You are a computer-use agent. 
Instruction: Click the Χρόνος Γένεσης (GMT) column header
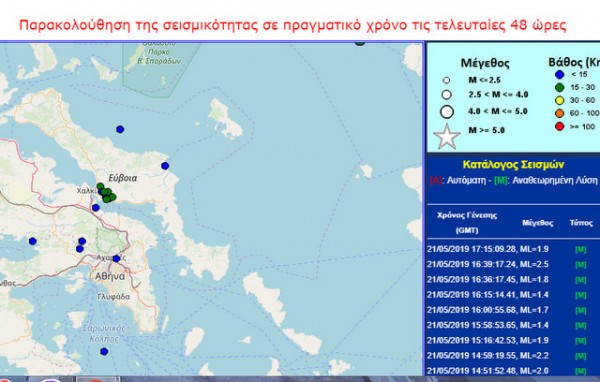pos(467,223)
